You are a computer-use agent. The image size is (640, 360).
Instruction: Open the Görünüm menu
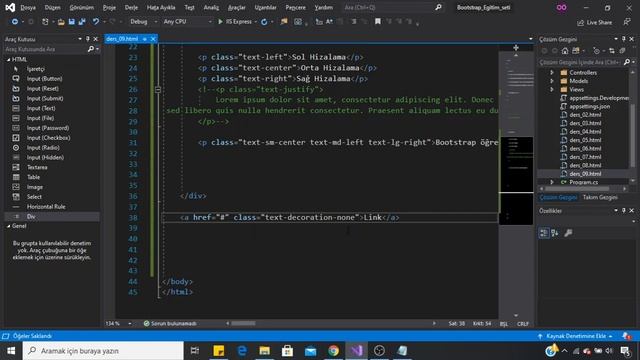[x=82, y=7]
